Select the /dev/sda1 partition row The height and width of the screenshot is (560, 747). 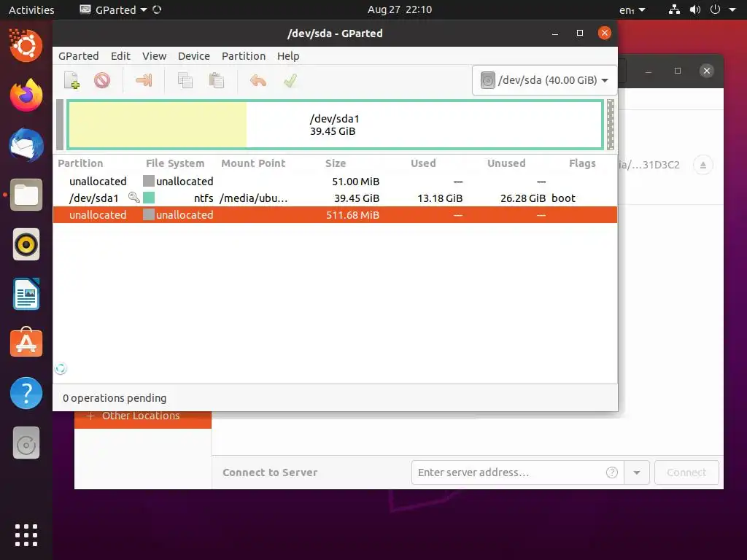coord(335,198)
